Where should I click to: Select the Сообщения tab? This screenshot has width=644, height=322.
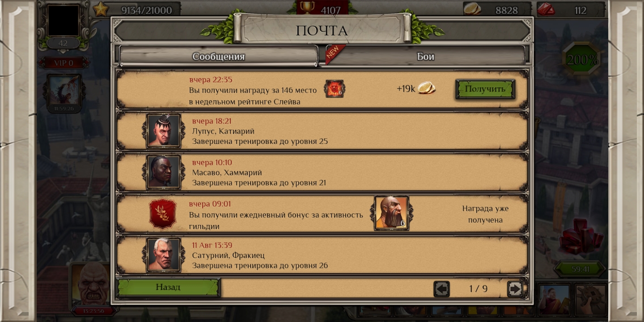[218, 56]
